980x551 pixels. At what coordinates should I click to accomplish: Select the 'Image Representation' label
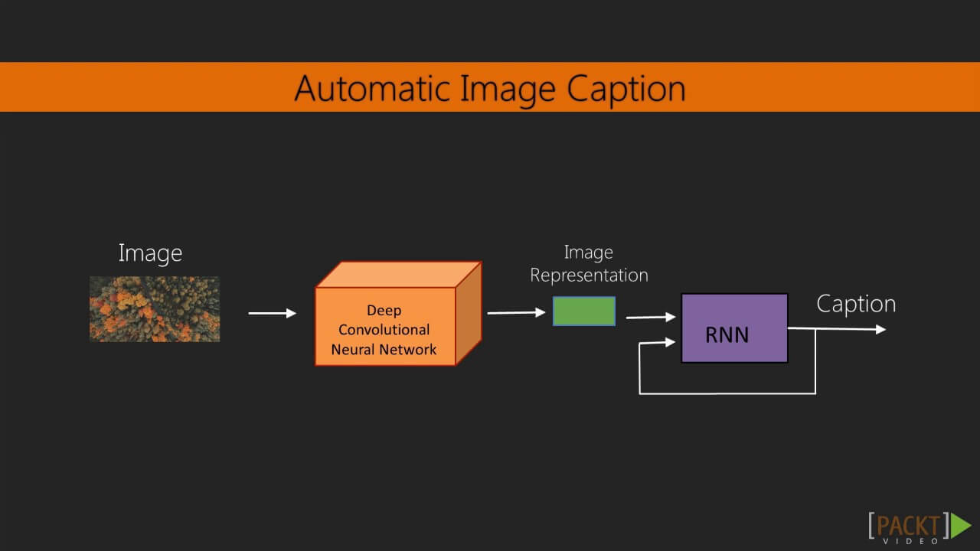589,263
